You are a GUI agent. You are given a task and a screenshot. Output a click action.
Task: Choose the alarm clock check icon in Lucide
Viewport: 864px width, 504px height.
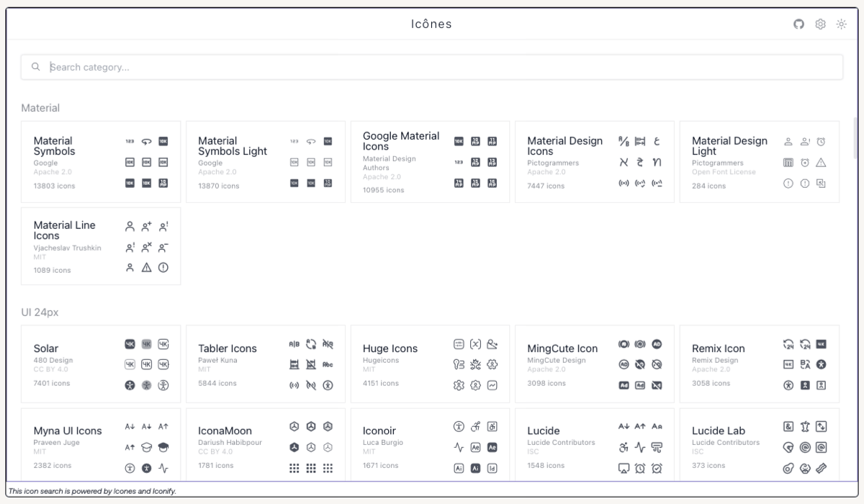click(657, 468)
